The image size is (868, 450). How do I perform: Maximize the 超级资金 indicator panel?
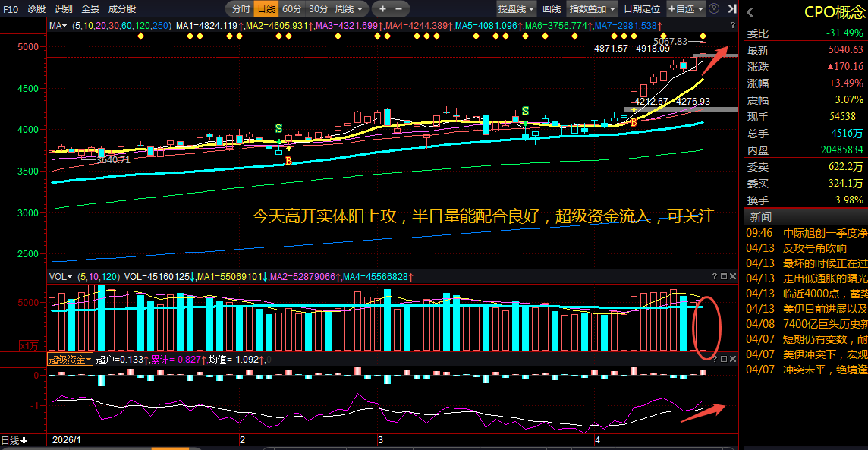pyautogui.click(x=724, y=359)
